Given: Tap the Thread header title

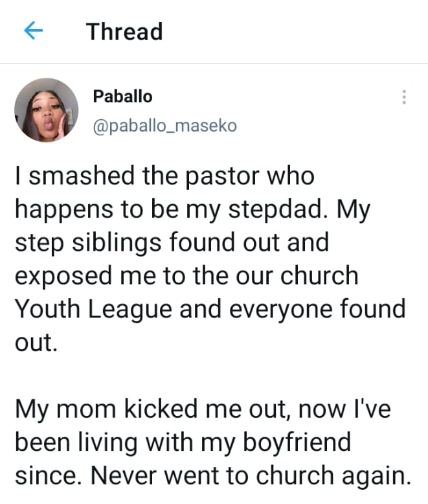Looking at the screenshot, I should (124, 32).
